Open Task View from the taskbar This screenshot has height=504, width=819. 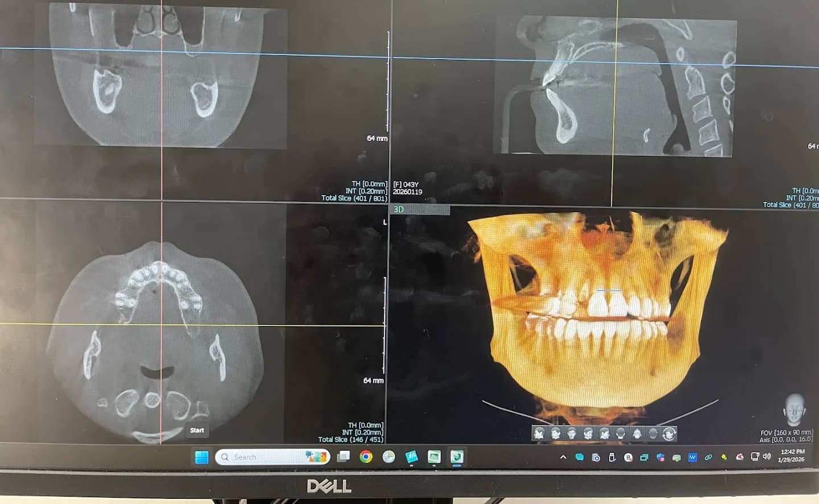(343, 457)
